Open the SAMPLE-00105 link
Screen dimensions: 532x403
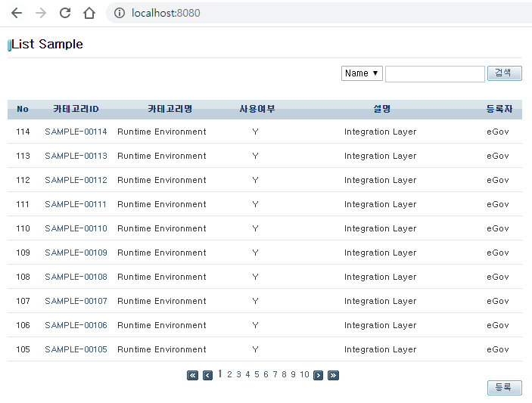click(76, 349)
